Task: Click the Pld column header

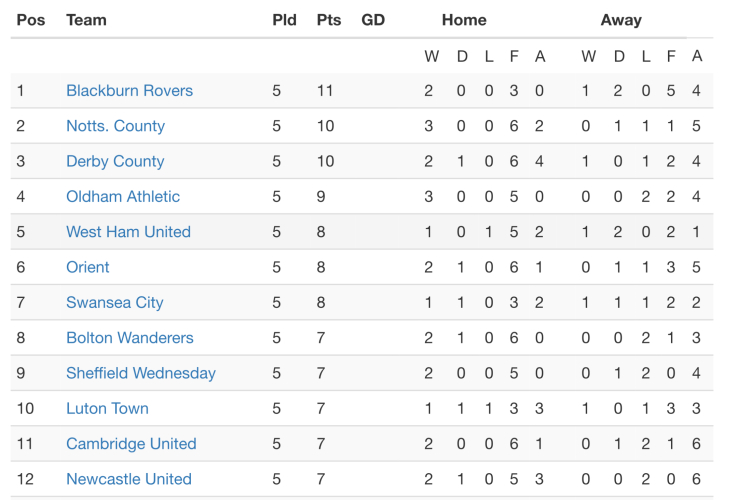Action: pos(284,20)
